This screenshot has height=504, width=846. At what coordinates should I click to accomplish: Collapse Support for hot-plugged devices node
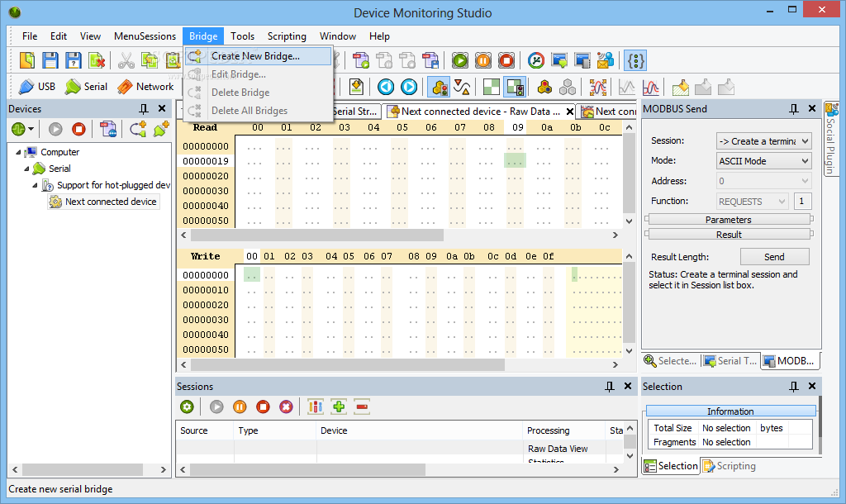tap(35, 185)
